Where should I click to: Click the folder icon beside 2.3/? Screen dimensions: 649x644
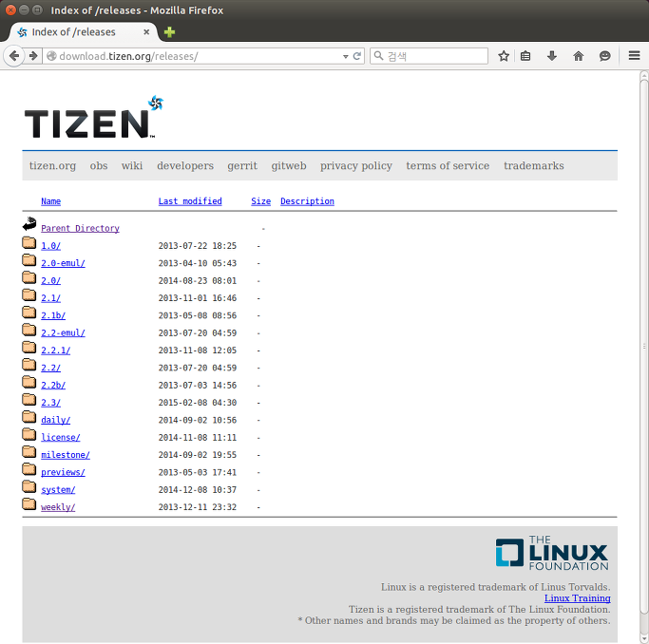[29, 399]
